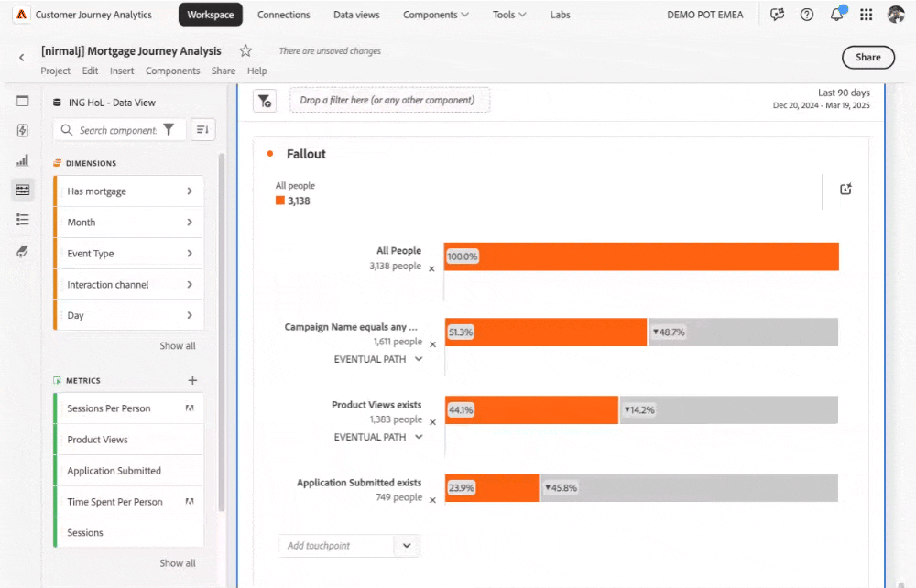This screenshot has height=588, width=916.
Task: Open the Insert menu
Action: click(x=122, y=71)
